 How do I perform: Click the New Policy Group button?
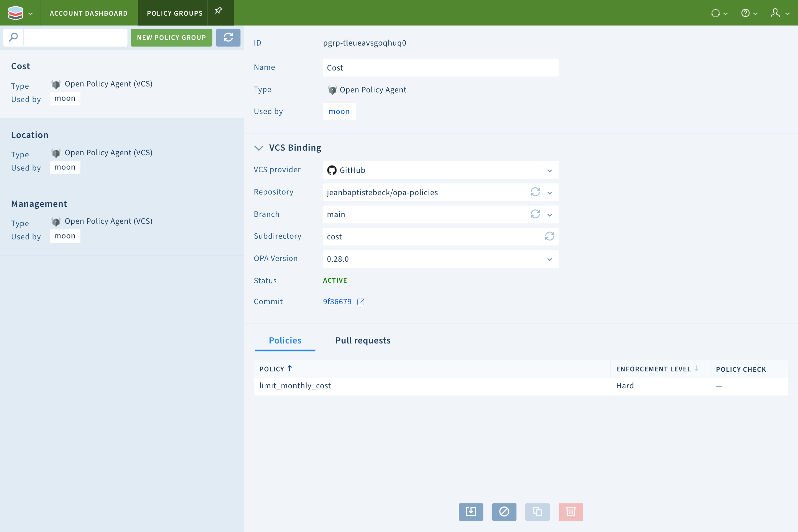pyautogui.click(x=171, y=38)
